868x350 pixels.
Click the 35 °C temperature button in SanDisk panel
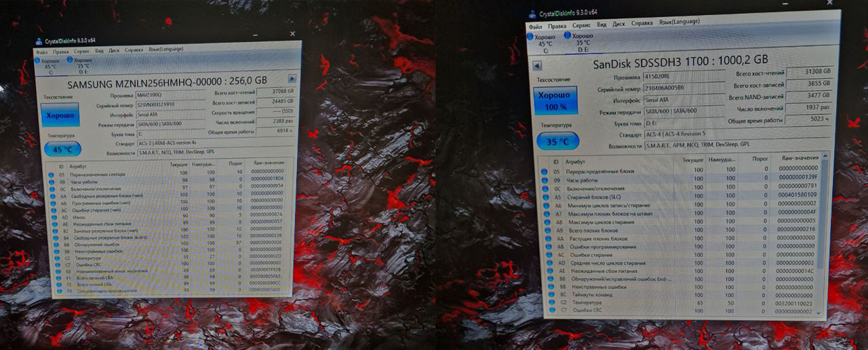pyautogui.click(x=558, y=142)
